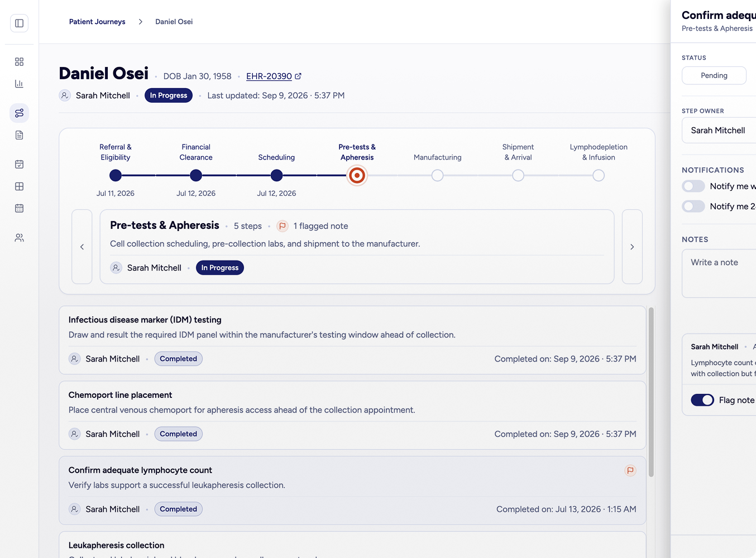The image size is (756, 558).
Task: Select the patient journeys route icon
Action: pos(19,113)
